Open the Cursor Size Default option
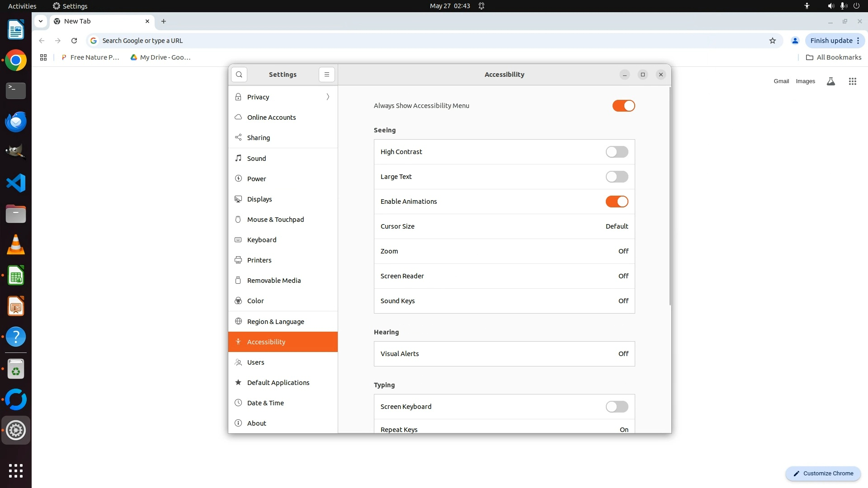This screenshot has width=868, height=488. click(617, 226)
